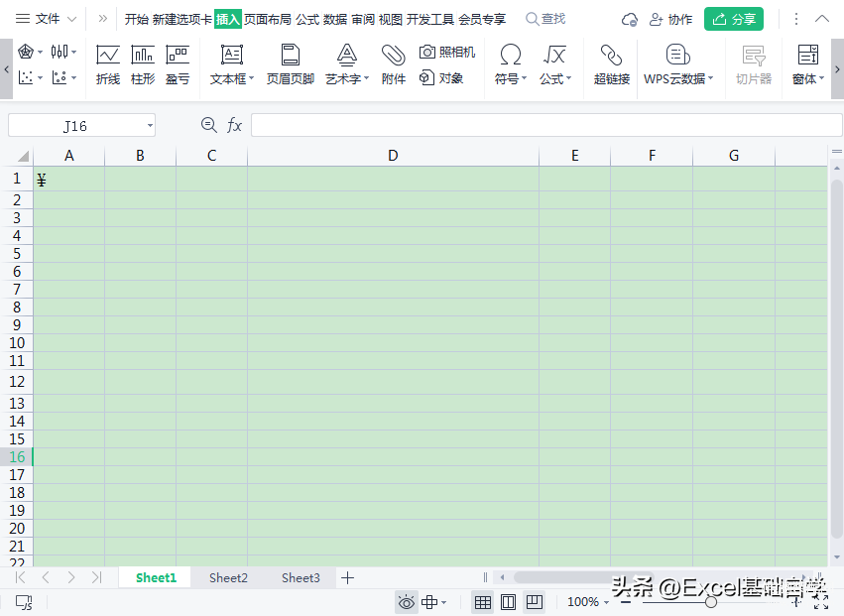The image size is (844, 616).
Task: Open the 文件 menu dropdown arrow
Action: pyautogui.click(x=71, y=20)
